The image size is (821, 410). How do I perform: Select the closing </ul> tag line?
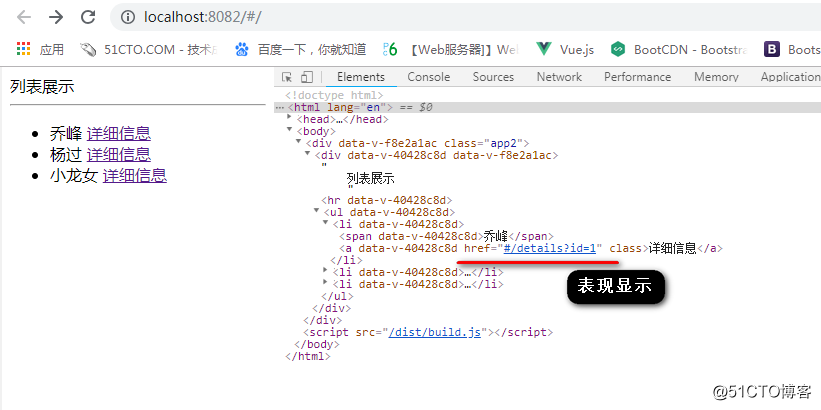click(x=338, y=296)
